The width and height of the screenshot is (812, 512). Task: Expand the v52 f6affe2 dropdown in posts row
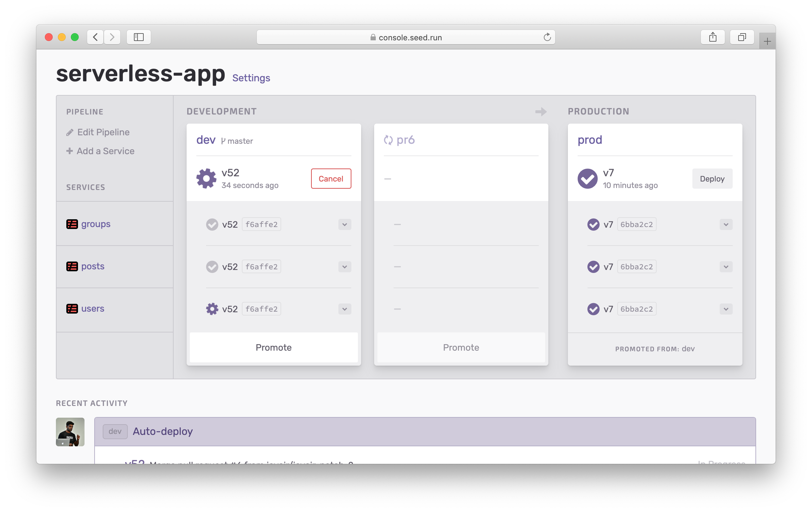345,267
